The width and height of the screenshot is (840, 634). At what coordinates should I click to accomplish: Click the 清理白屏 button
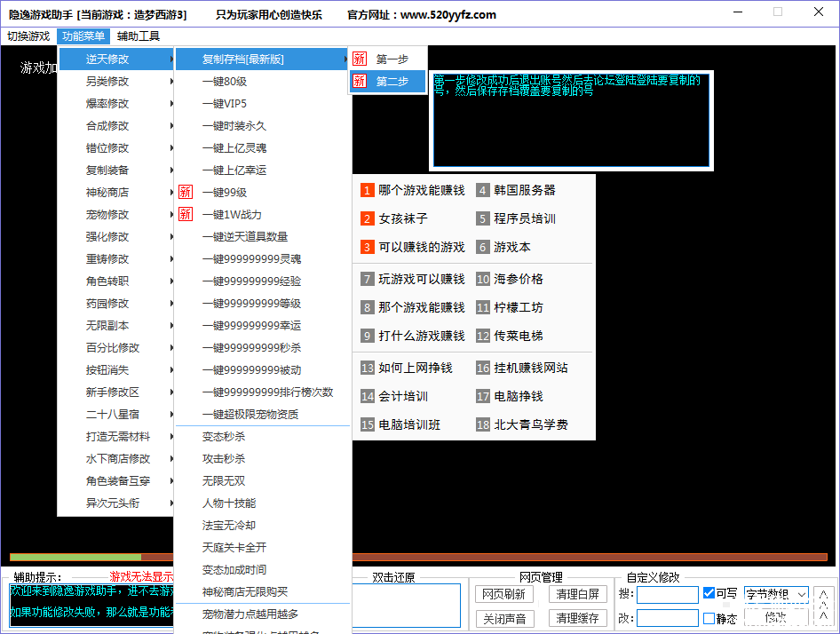pos(577,594)
